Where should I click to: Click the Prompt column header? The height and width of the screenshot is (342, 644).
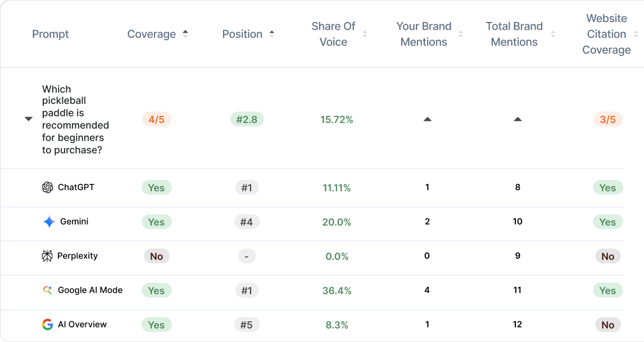point(51,34)
